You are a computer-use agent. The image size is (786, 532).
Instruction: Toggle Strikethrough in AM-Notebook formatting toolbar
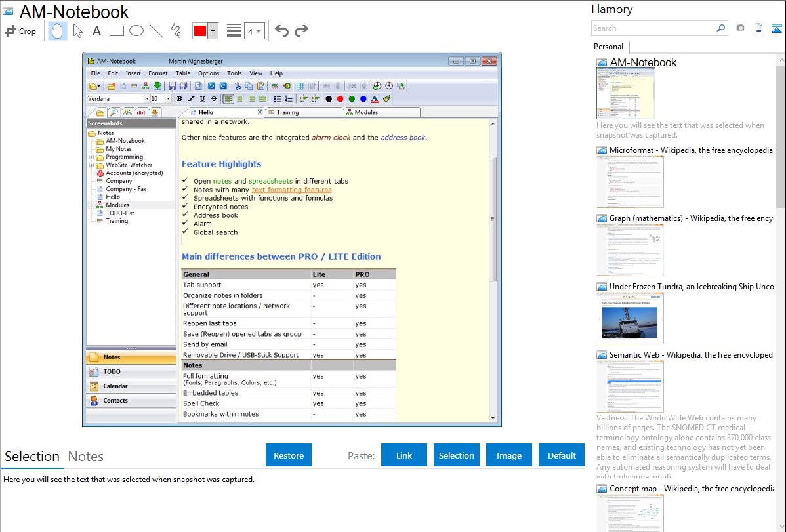coord(213,99)
